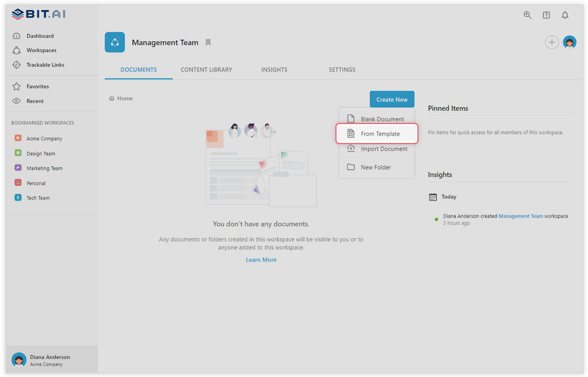Click the '3 hours ago' timestamp
The height and width of the screenshot is (377, 588).
point(456,223)
